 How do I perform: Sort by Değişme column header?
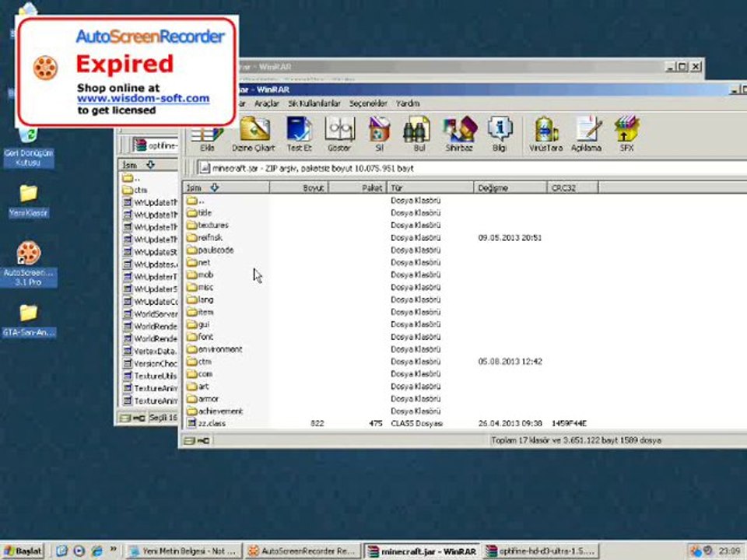point(510,187)
